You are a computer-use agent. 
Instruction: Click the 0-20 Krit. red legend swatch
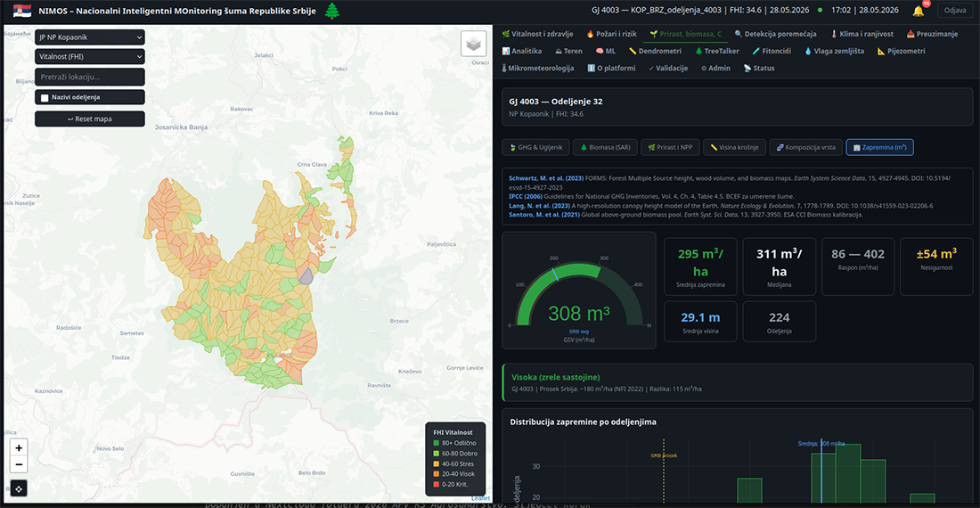pyautogui.click(x=437, y=484)
